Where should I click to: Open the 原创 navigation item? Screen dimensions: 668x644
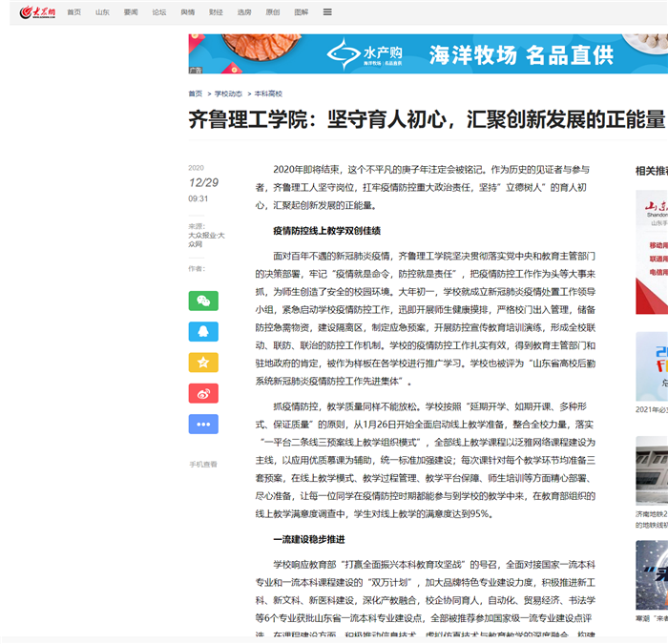click(x=273, y=12)
